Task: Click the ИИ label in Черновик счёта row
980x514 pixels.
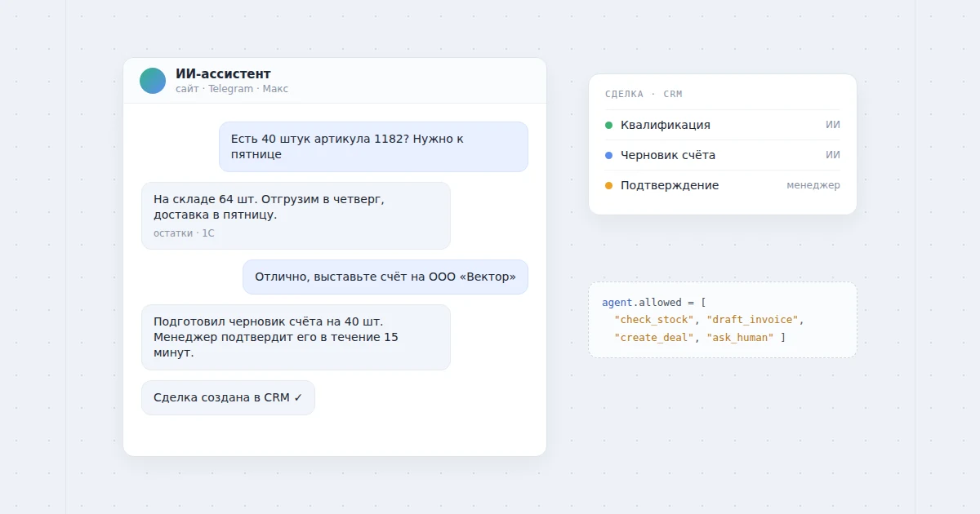Action: click(x=833, y=155)
